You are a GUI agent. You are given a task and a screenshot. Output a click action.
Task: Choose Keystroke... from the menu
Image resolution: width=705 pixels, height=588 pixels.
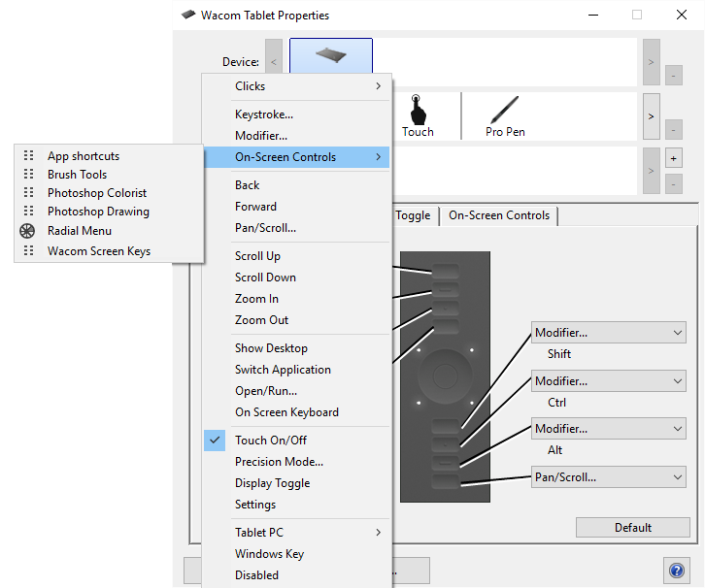pos(297,114)
